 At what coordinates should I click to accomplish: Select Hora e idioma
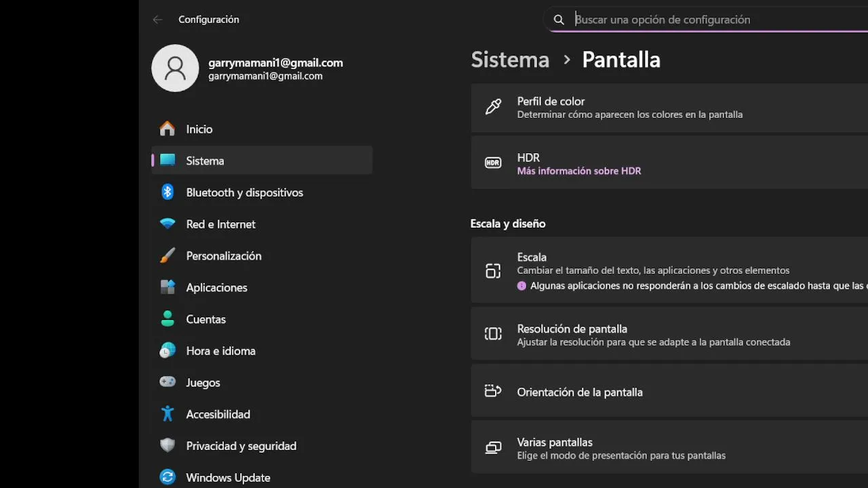pos(220,351)
